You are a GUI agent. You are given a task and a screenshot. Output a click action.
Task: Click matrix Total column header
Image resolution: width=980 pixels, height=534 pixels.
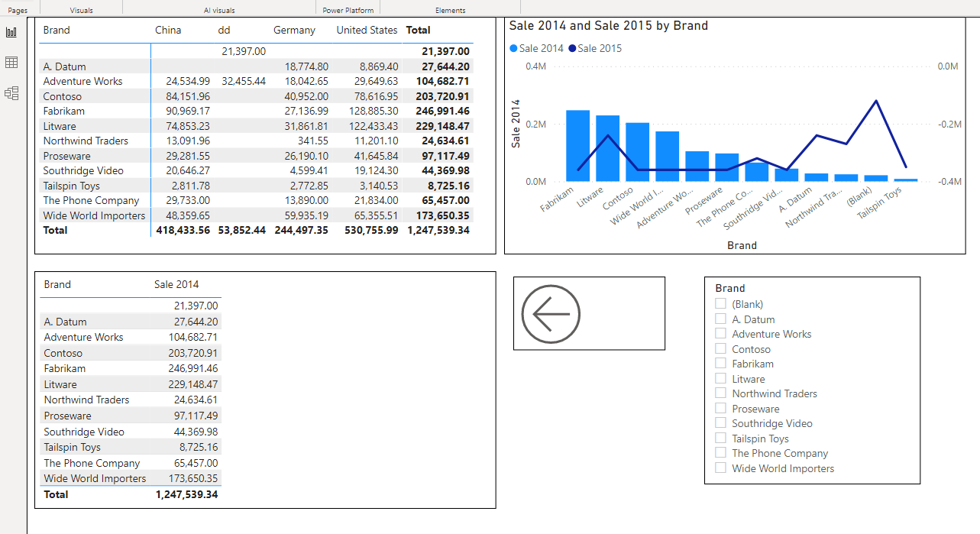coord(418,31)
